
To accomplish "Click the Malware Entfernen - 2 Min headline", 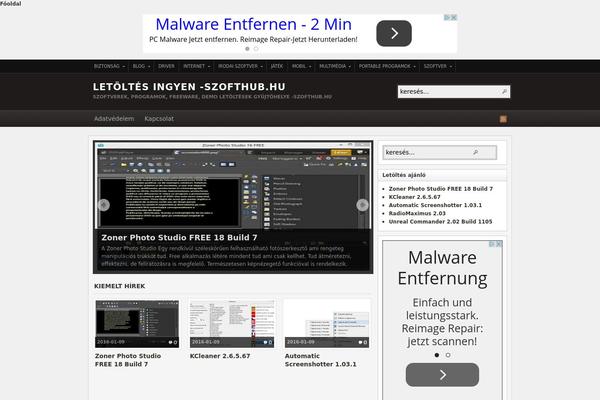I will (x=253, y=24).
